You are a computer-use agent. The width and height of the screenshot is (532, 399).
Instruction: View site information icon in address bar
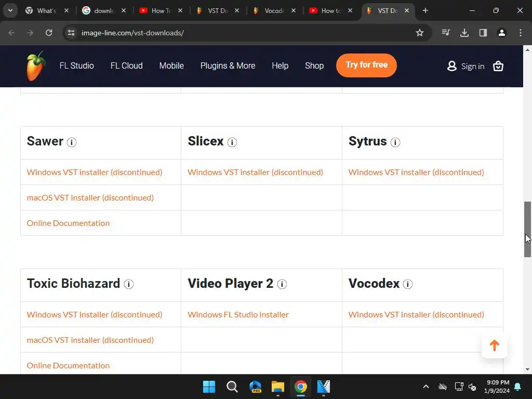pos(71,33)
